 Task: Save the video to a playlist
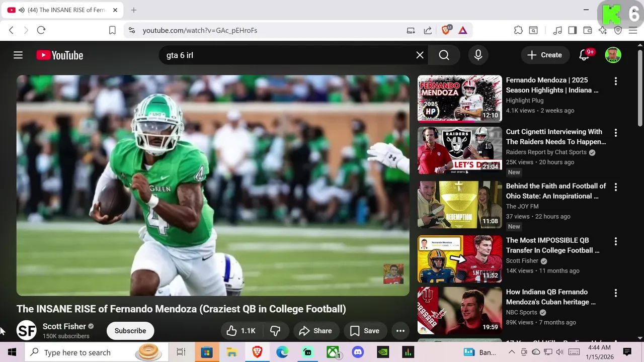coord(365,331)
